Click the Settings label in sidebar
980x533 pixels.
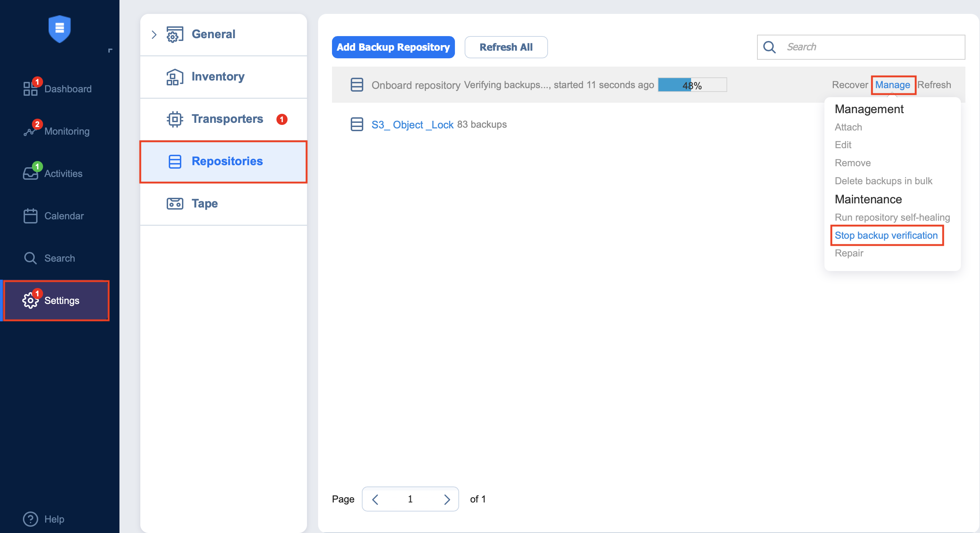(62, 301)
